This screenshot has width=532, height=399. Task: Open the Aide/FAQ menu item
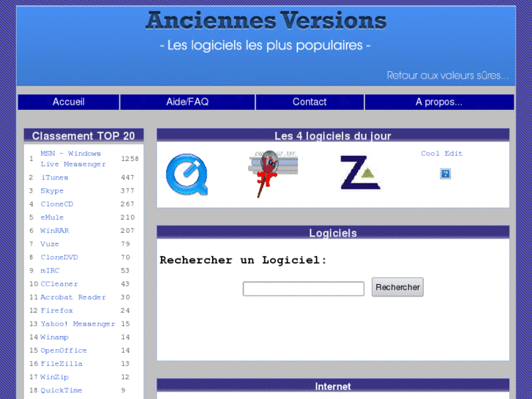[187, 102]
